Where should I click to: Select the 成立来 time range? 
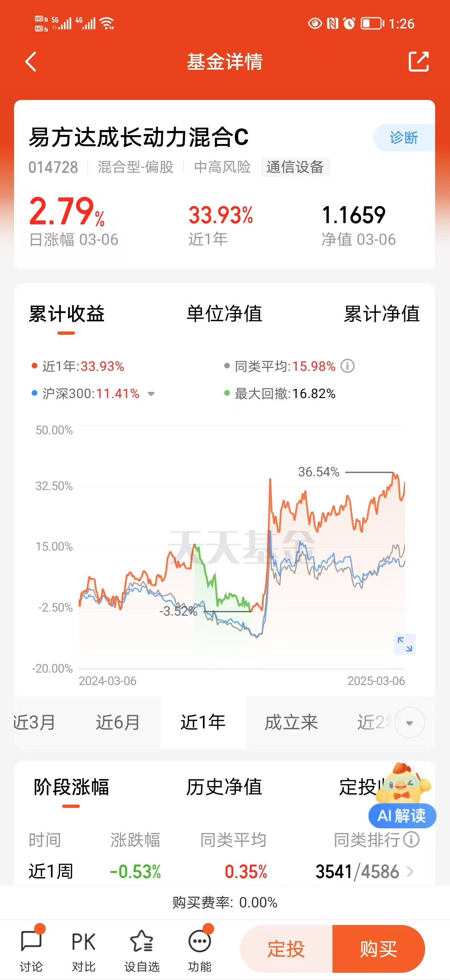291,722
